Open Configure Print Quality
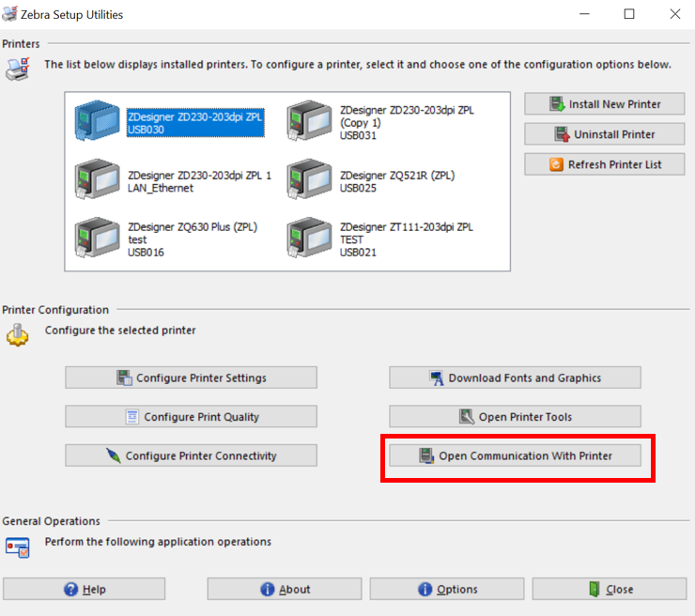The image size is (695, 616). click(x=191, y=417)
